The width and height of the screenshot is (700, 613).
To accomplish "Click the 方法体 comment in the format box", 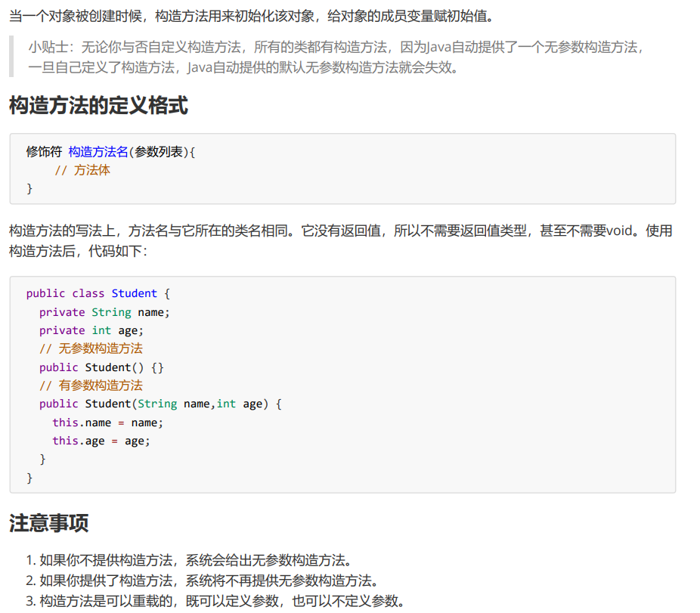I will [x=91, y=170].
